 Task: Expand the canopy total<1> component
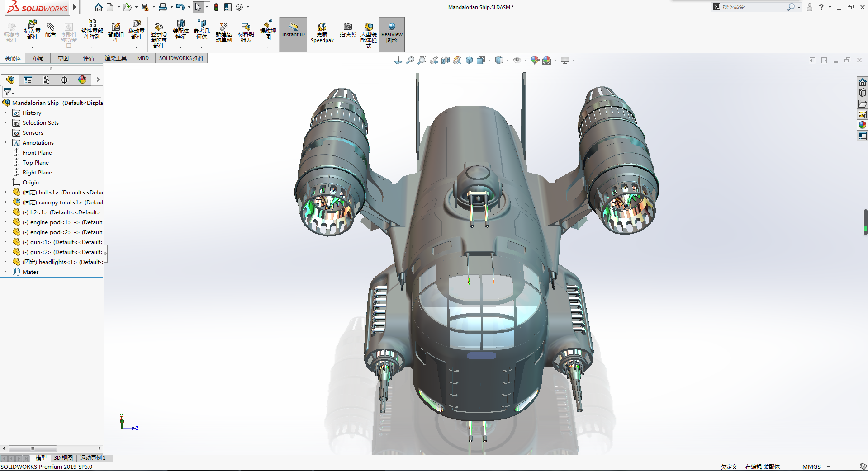pos(5,203)
